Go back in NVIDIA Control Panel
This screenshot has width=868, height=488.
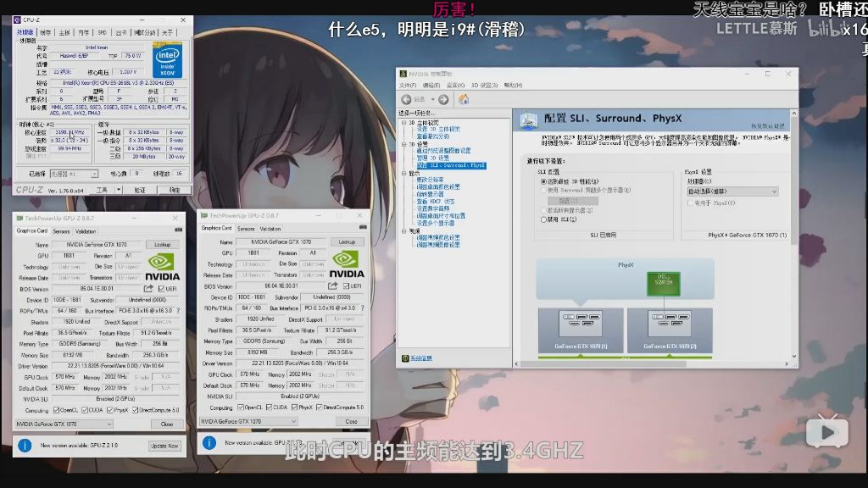(x=406, y=100)
